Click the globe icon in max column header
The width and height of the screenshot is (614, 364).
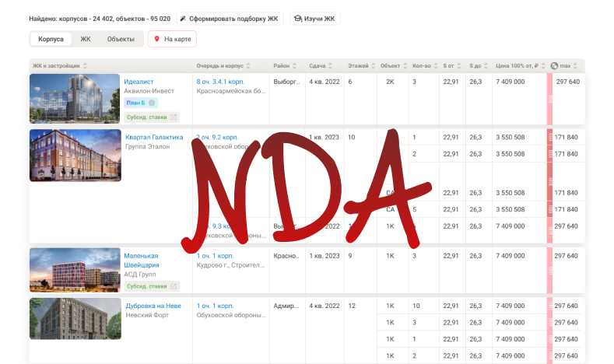tap(554, 66)
